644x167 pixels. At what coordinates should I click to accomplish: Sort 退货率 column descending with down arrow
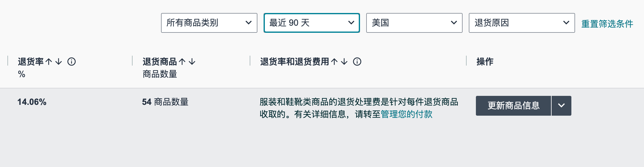59,62
